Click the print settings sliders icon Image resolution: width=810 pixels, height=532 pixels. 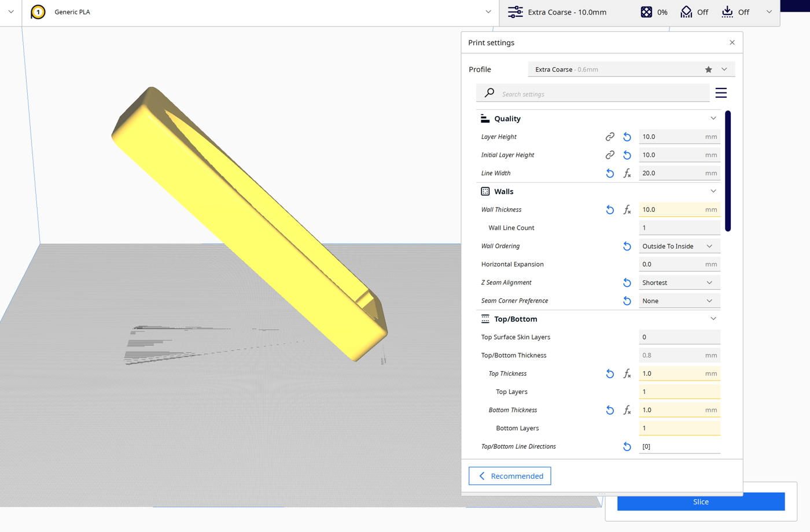[515, 12]
